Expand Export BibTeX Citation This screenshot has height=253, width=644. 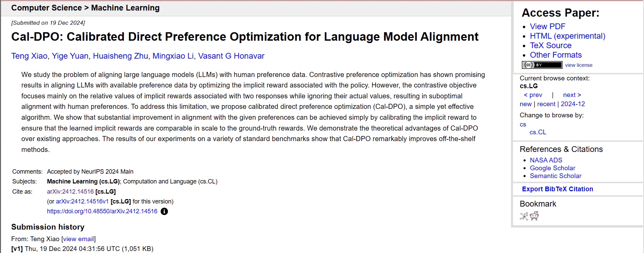click(557, 189)
